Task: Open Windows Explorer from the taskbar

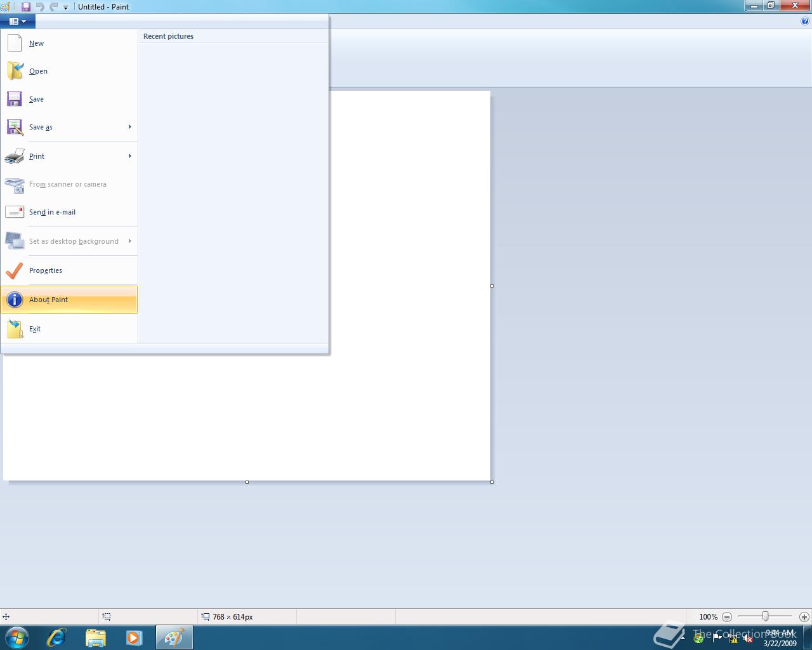Action: tap(95, 637)
